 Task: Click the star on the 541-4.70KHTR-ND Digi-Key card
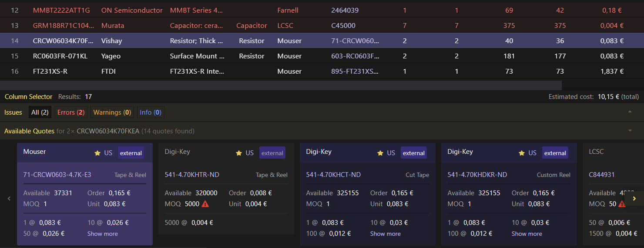click(x=239, y=153)
